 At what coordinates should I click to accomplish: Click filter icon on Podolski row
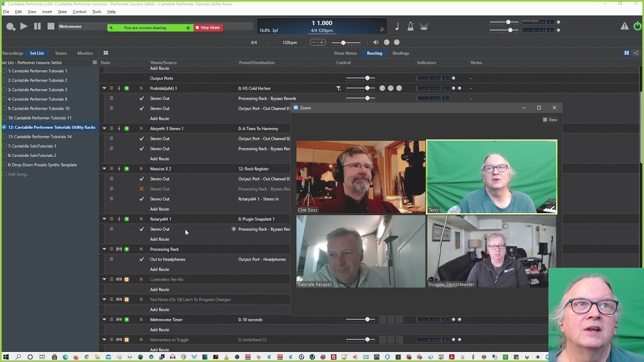339,88
